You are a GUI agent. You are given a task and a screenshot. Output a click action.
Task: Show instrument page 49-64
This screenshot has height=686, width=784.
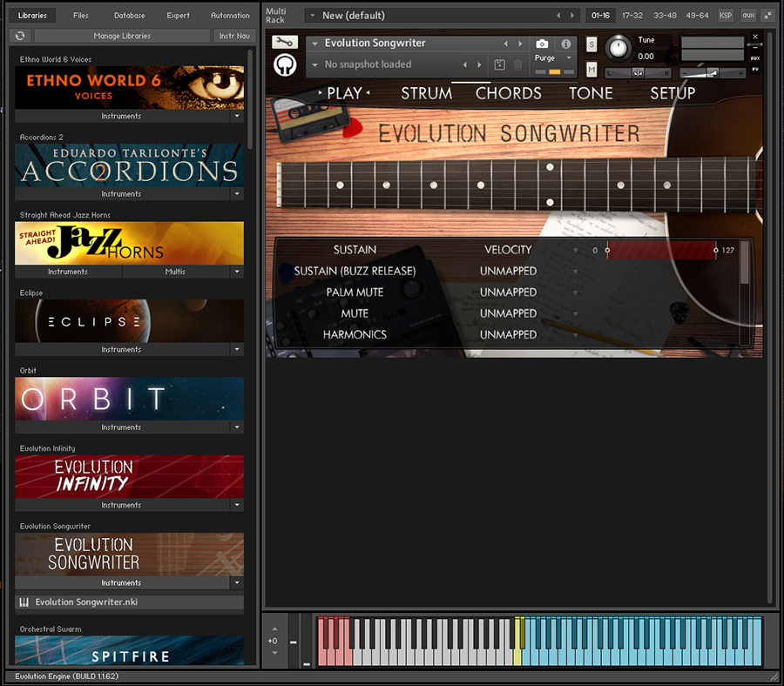(x=698, y=16)
